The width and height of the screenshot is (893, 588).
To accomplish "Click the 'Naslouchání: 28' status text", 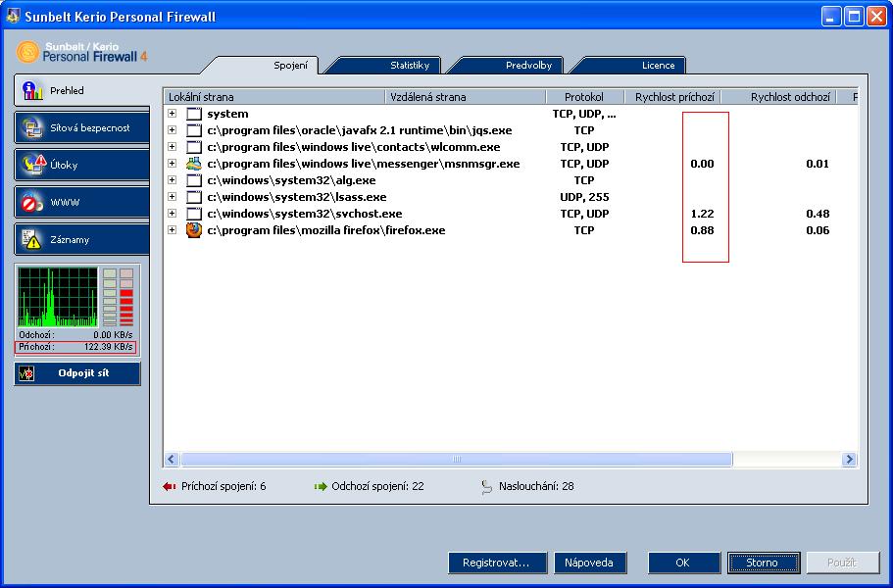I will click(x=536, y=487).
